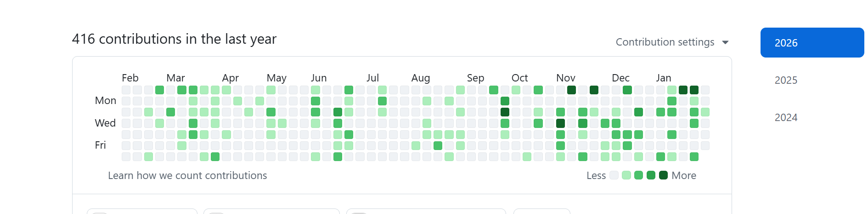Click the 416 contributions heading

(x=174, y=39)
